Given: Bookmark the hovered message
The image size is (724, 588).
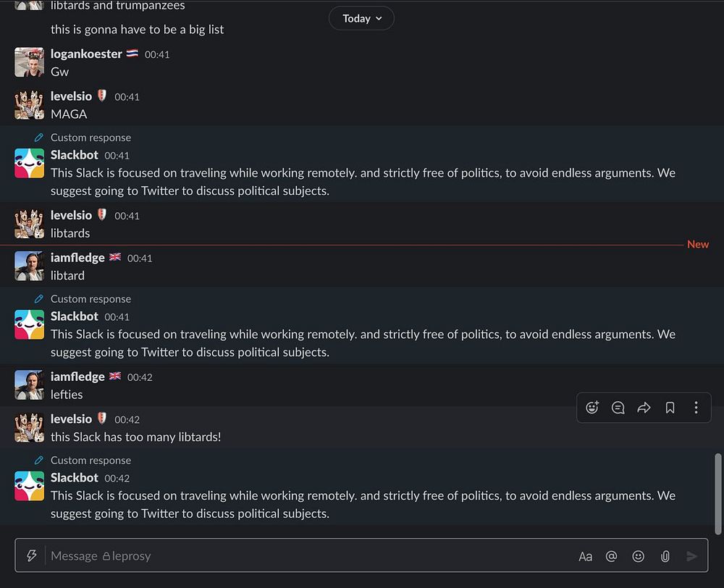Looking at the screenshot, I should point(670,408).
